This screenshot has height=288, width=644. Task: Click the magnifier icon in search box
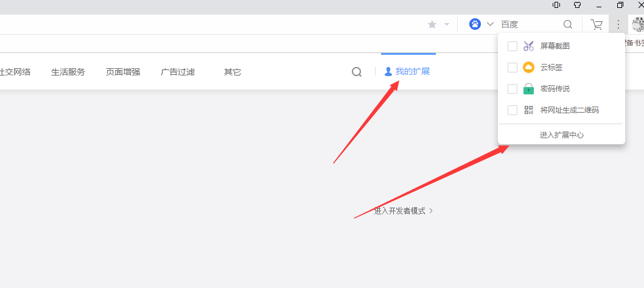point(568,24)
